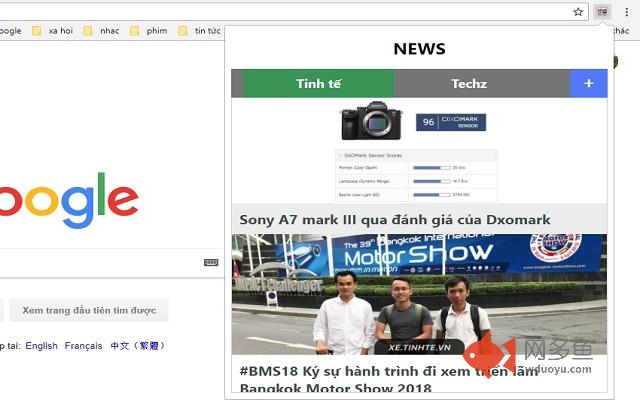Add a news source with the plus button

point(589,84)
